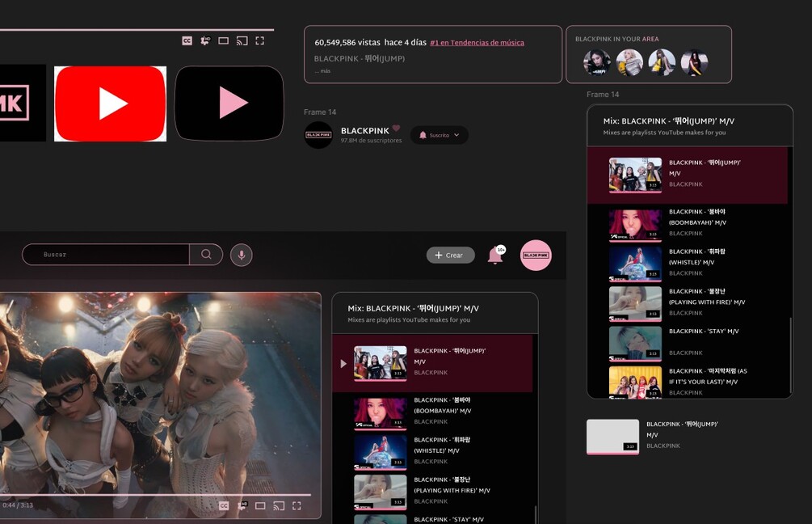Click the Buscar search field
The image size is (812, 524).
106,255
